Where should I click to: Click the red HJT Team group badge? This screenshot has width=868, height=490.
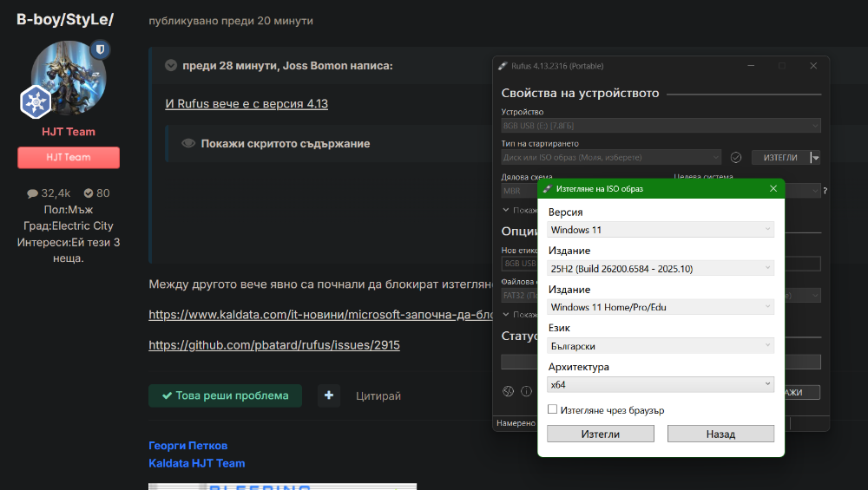pos(69,157)
